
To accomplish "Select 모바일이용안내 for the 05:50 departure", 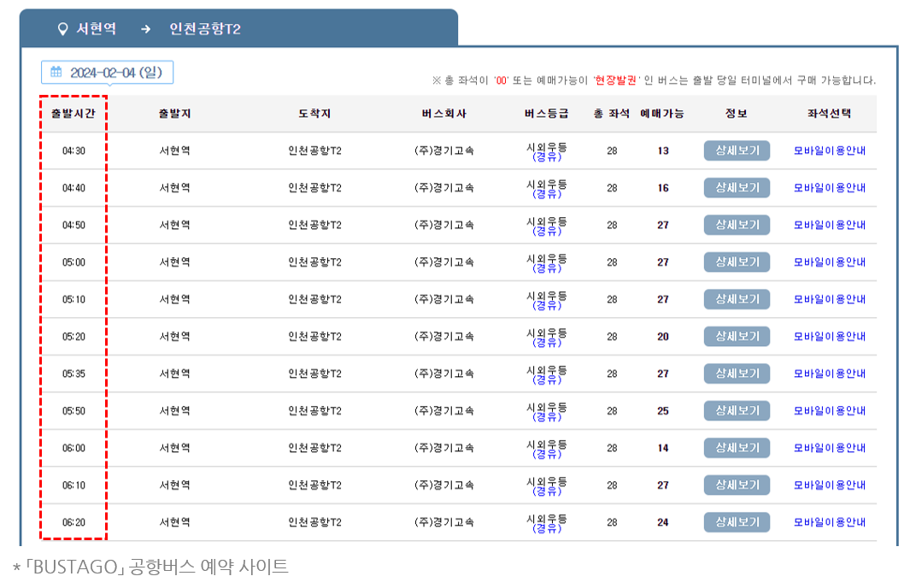I will (830, 410).
